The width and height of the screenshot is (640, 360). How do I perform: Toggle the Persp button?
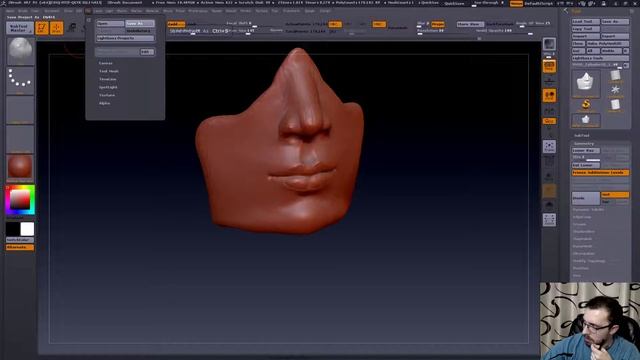tap(438, 24)
